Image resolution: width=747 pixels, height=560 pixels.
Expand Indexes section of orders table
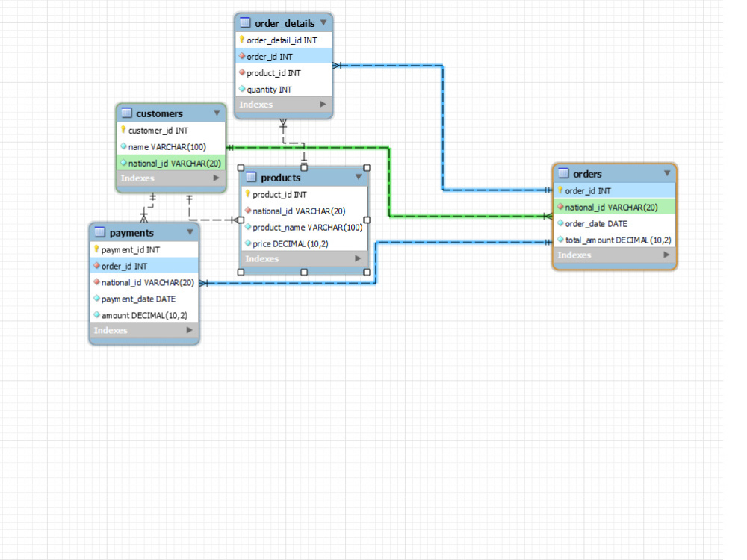point(666,255)
